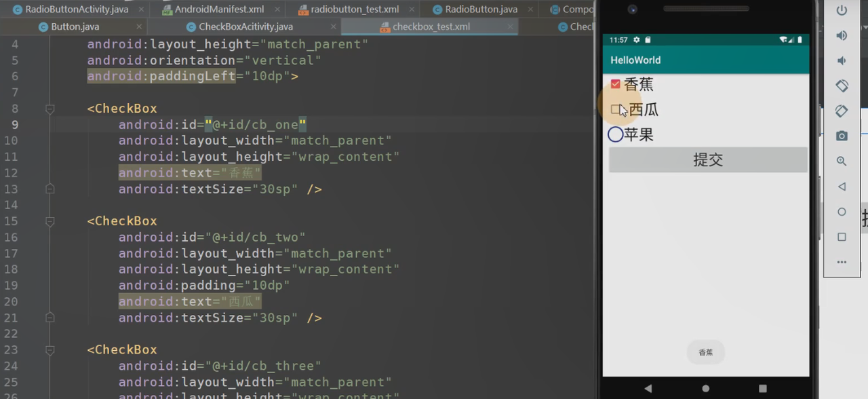The width and height of the screenshot is (868, 399).
Task: Click the android:padding="10dp" line
Action: point(204,286)
